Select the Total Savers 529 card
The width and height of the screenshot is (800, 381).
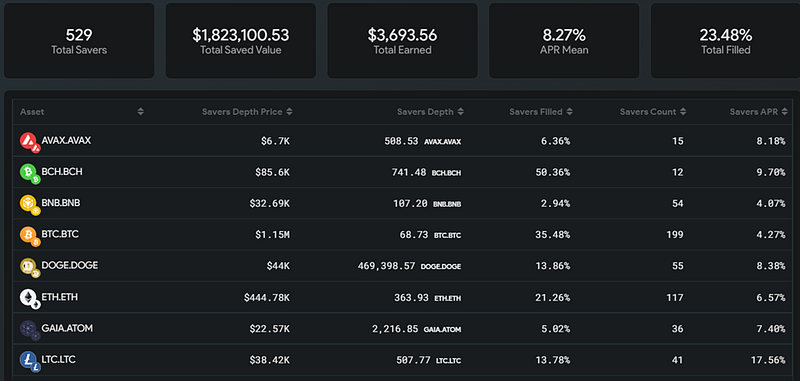tap(79, 41)
